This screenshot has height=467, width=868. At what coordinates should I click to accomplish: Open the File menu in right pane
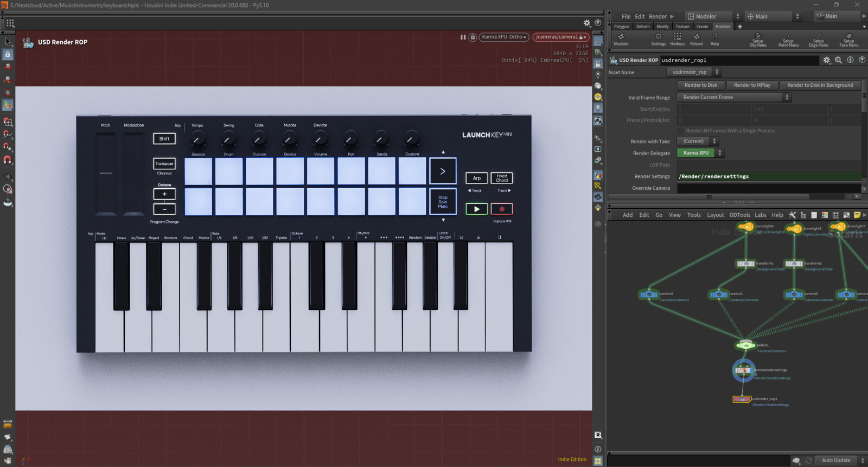point(626,16)
